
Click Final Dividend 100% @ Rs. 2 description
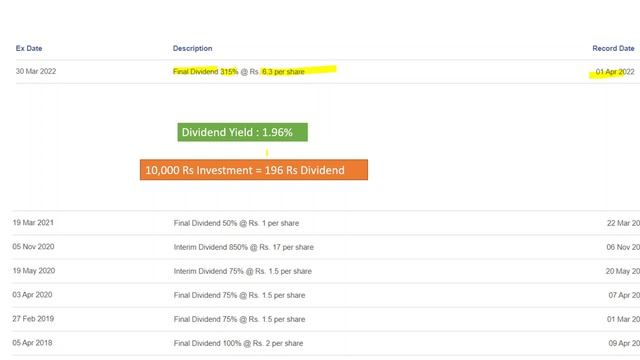coord(238,343)
